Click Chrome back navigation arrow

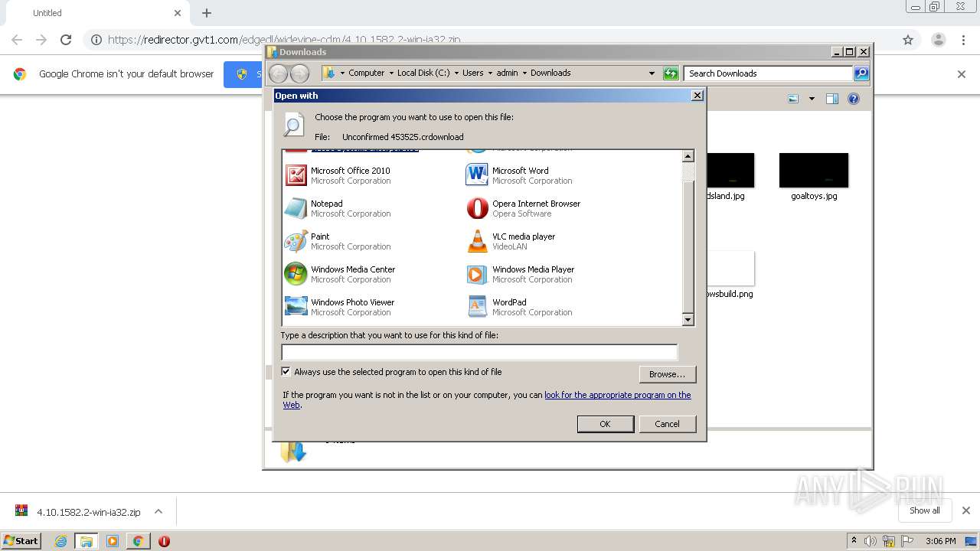click(17, 40)
